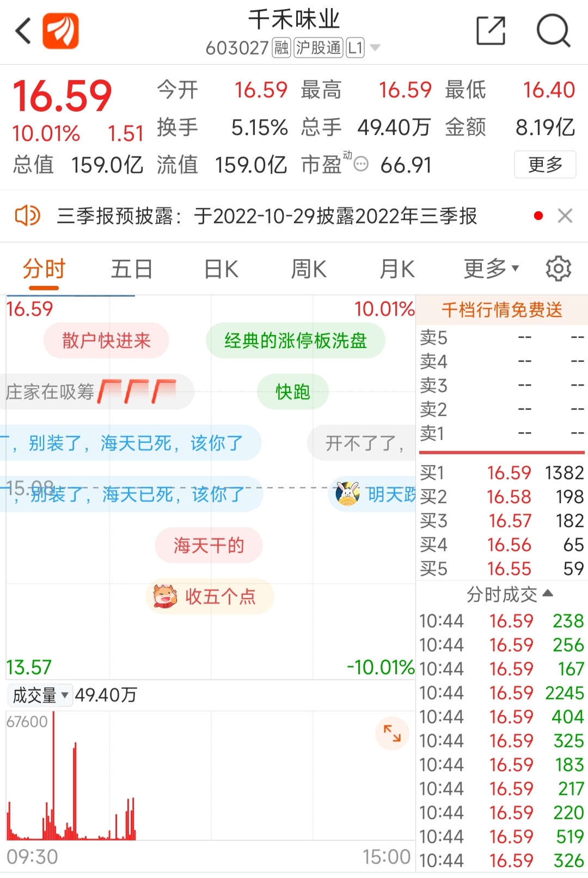Screen dimensions: 588x878
Task: Tap the red unread dot on notice
Action: [x=538, y=216]
